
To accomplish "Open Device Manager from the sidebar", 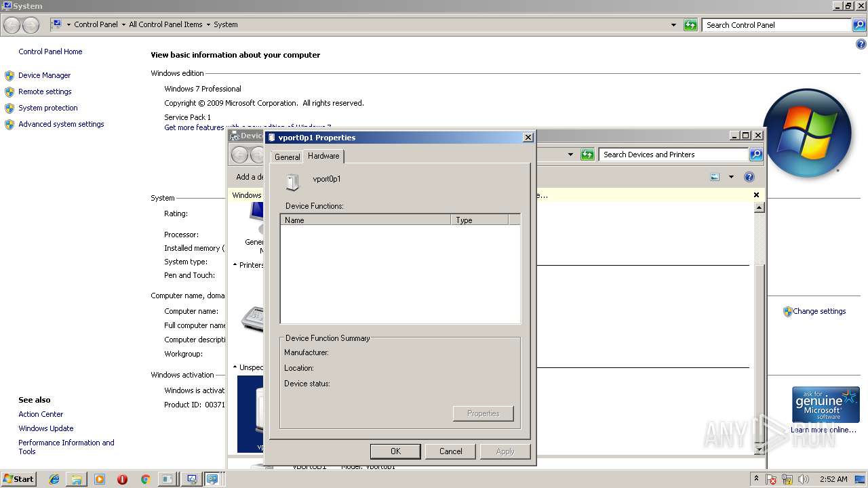I will pos(44,75).
